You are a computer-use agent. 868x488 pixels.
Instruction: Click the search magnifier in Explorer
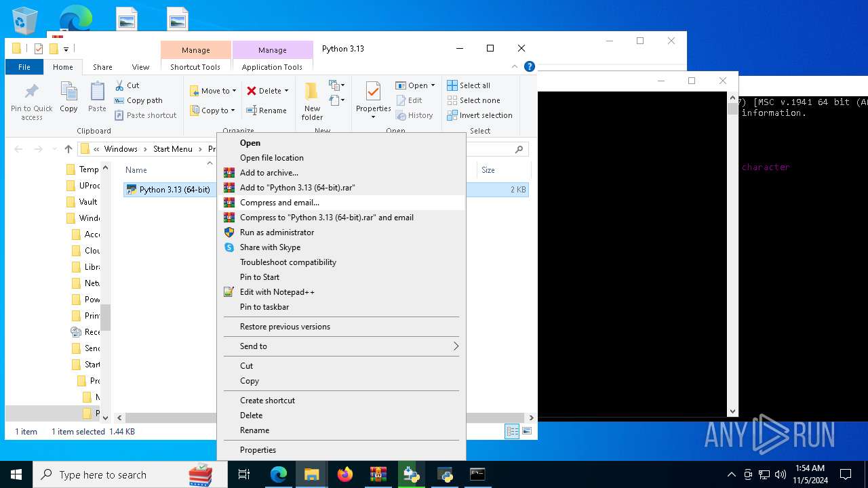click(x=519, y=149)
